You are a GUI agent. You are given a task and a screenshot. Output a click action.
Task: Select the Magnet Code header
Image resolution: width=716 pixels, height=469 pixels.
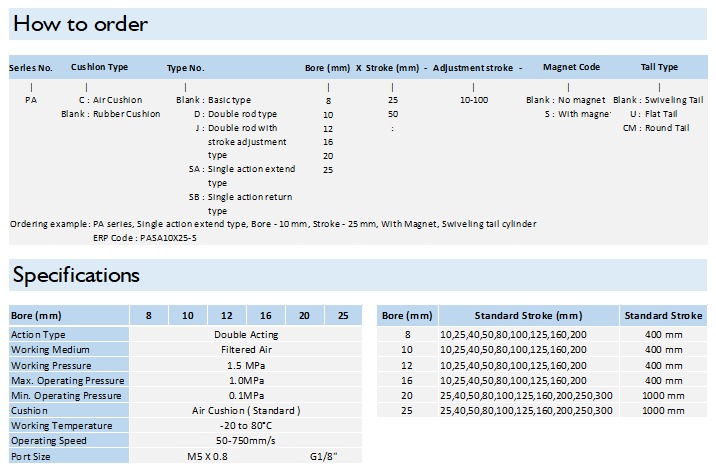571,67
